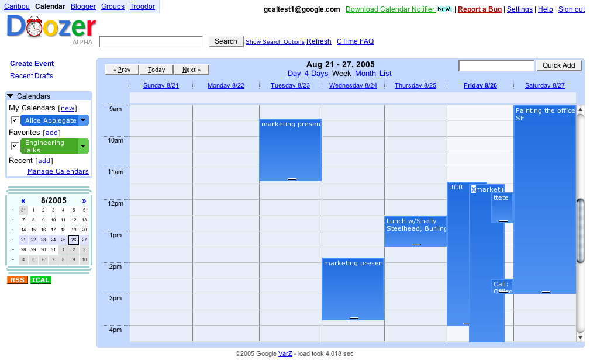
Task: Click add link next to Favorites
Action: pyautogui.click(x=52, y=133)
